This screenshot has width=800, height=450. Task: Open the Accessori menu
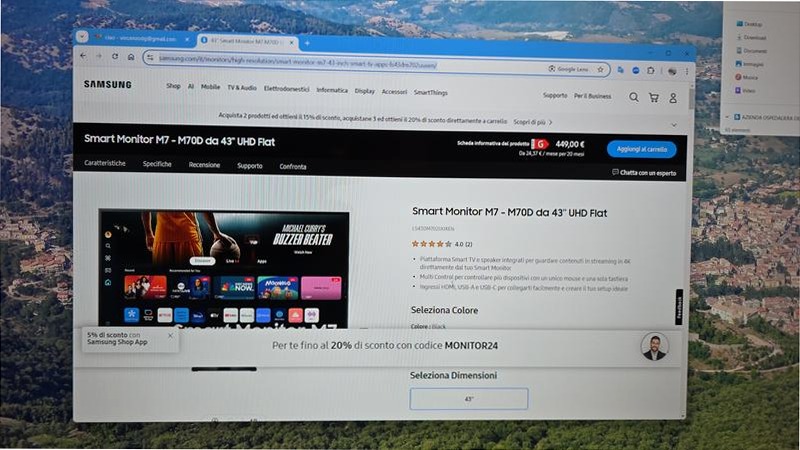pos(394,92)
